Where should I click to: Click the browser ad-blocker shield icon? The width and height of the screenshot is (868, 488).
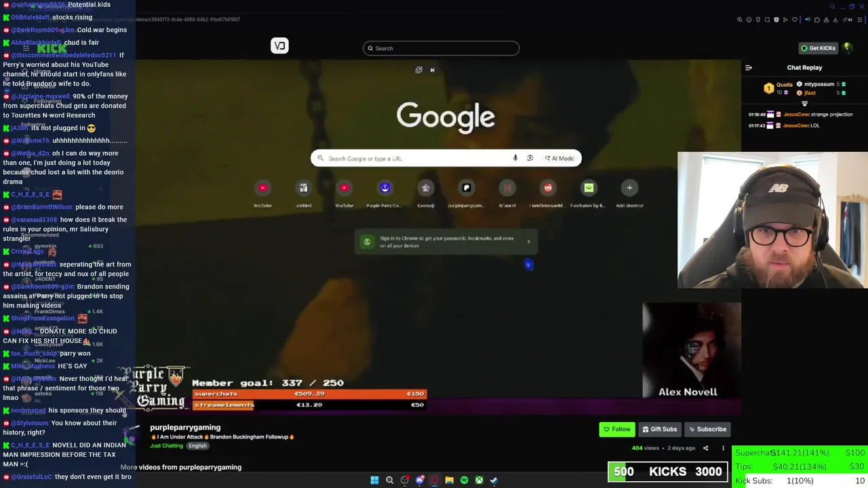pyautogui.click(x=776, y=20)
